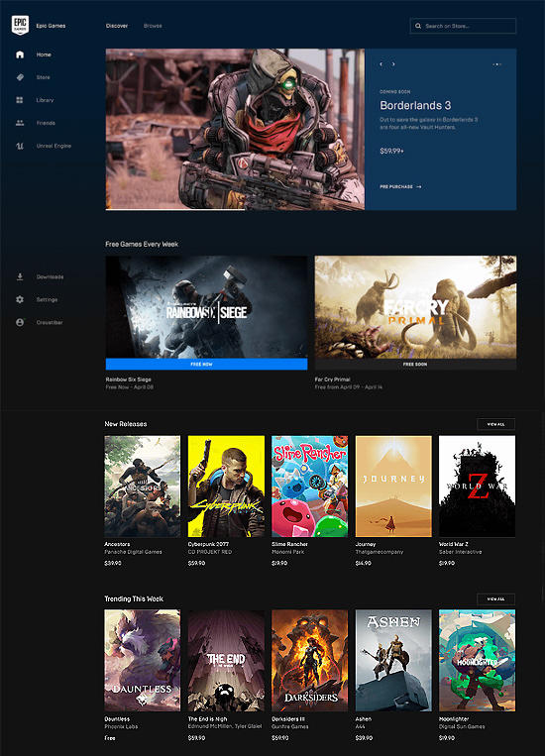
Task: Open the Borderlands 3 banner image
Action: tap(235, 129)
